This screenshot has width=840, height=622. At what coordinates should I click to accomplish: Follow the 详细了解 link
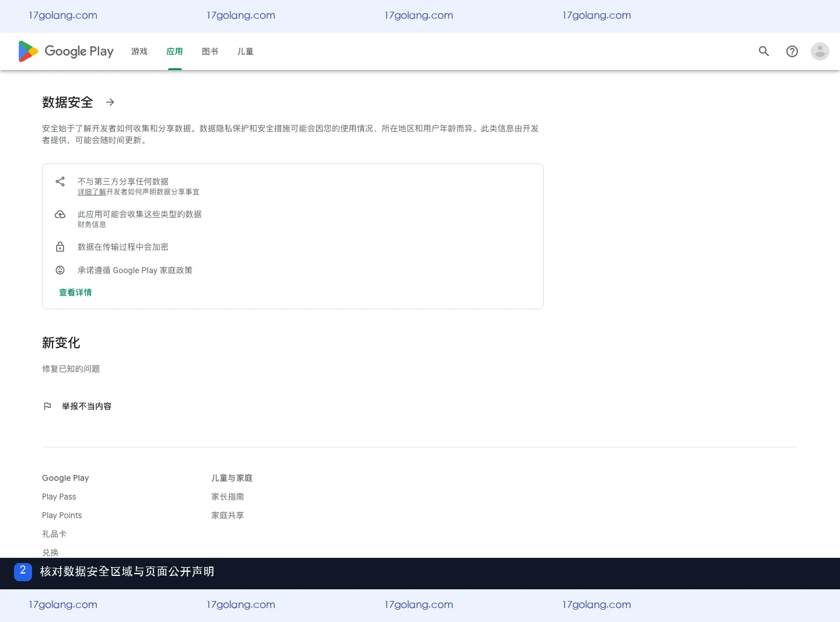(92, 192)
